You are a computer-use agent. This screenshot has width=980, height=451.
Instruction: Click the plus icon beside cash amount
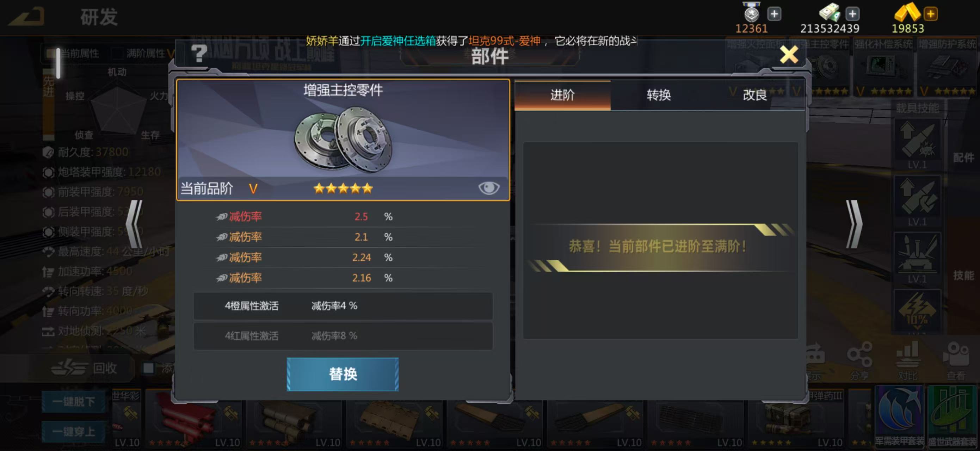click(852, 14)
